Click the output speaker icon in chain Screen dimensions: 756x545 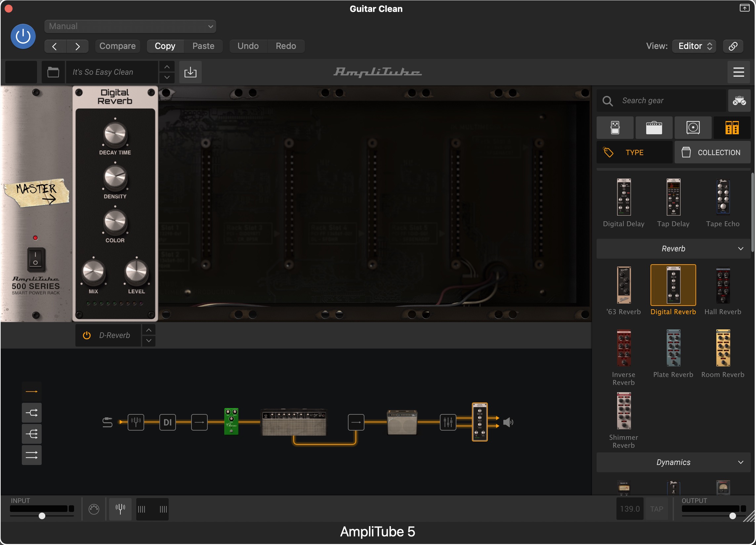508,422
